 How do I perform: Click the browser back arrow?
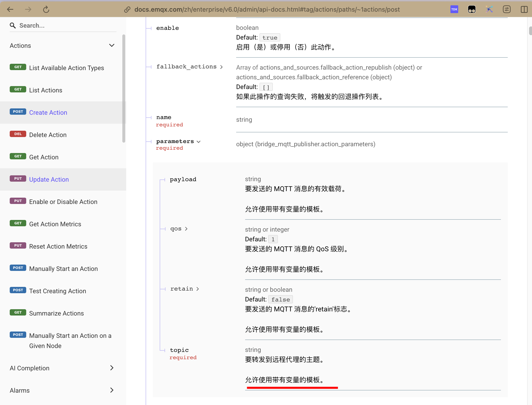(x=10, y=9)
